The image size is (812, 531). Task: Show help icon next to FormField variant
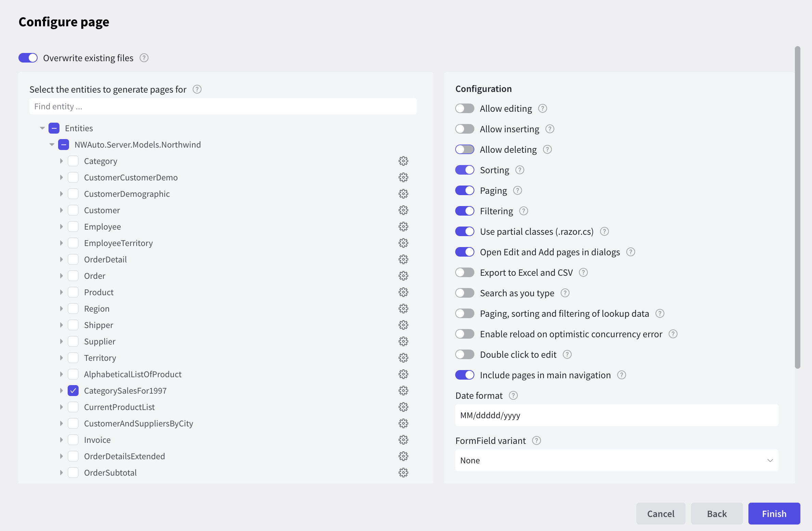(536, 441)
